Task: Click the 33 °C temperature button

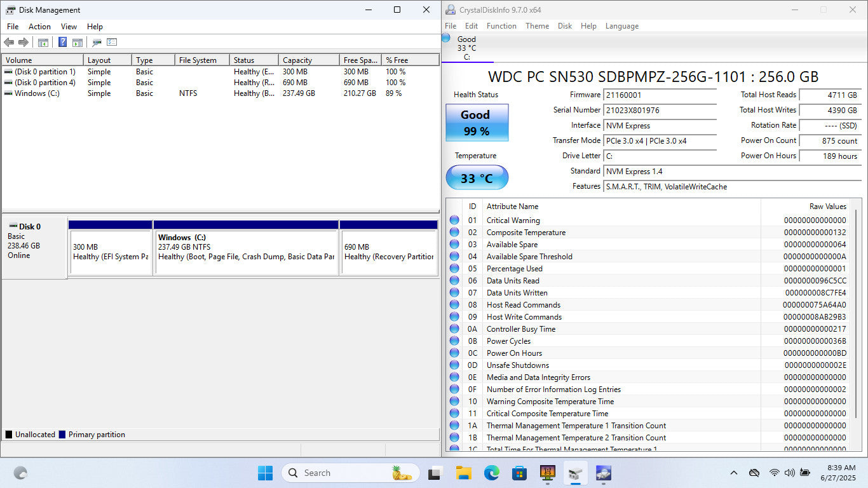Action: [477, 178]
